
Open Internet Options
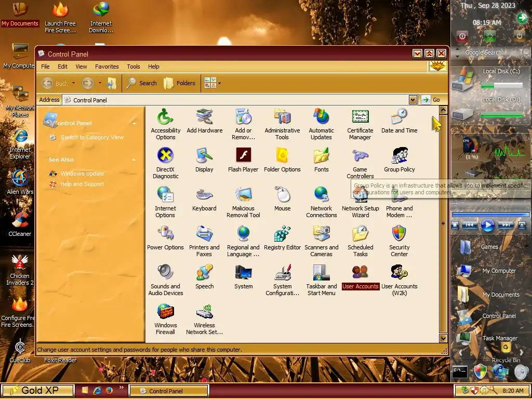[x=165, y=202]
